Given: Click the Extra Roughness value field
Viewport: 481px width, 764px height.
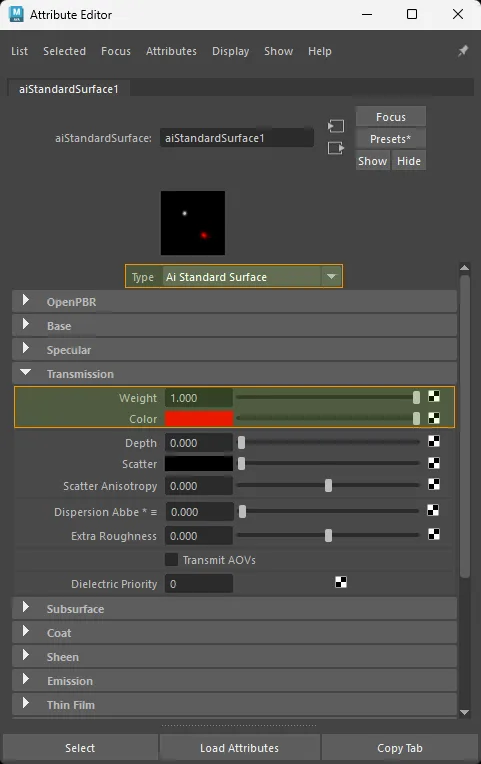Looking at the screenshot, I should tap(199, 535).
